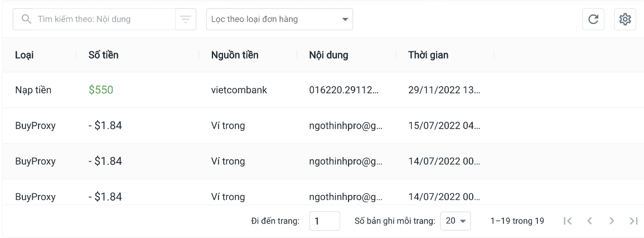The image size is (644, 238).
Task: Sort by the 'Thời gian' column header
Action: tap(428, 55)
